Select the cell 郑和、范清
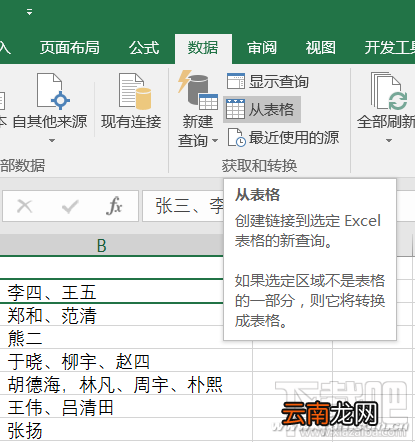The width and height of the screenshot is (415, 442). coord(126,315)
